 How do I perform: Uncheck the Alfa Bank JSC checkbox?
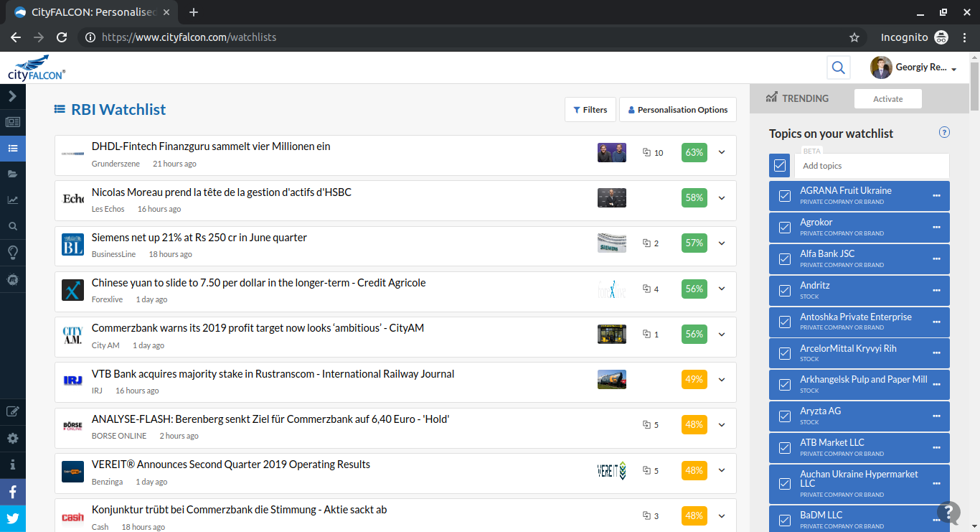(784, 258)
